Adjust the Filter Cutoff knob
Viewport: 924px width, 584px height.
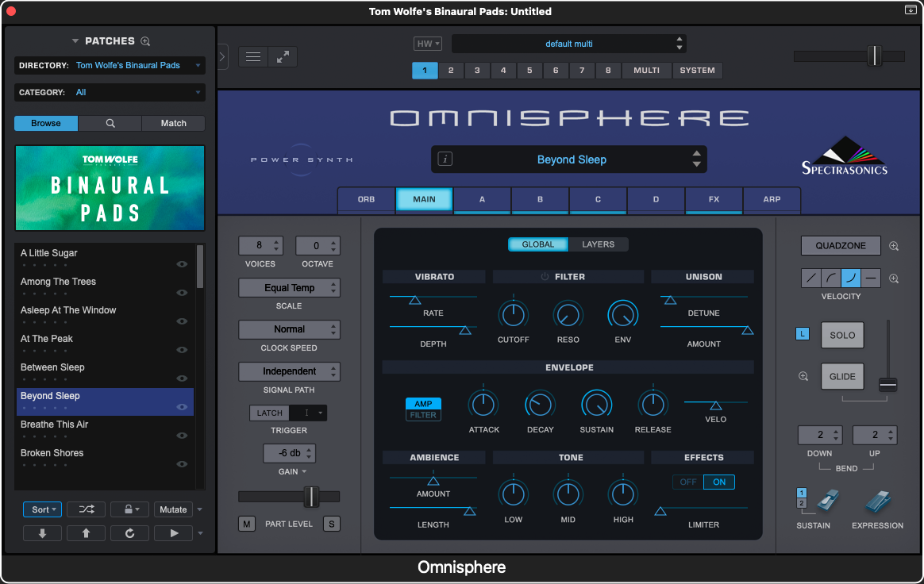pyautogui.click(x=513, y=315)
